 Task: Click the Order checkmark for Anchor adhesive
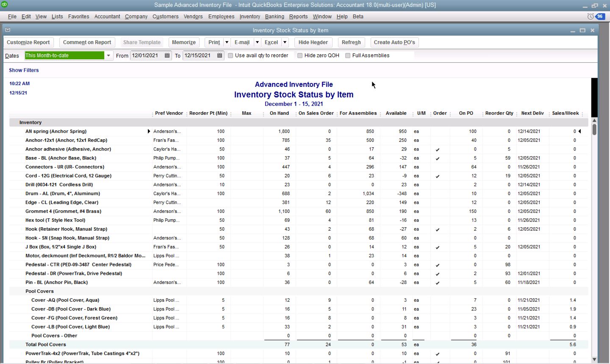(x=438, y=149)
